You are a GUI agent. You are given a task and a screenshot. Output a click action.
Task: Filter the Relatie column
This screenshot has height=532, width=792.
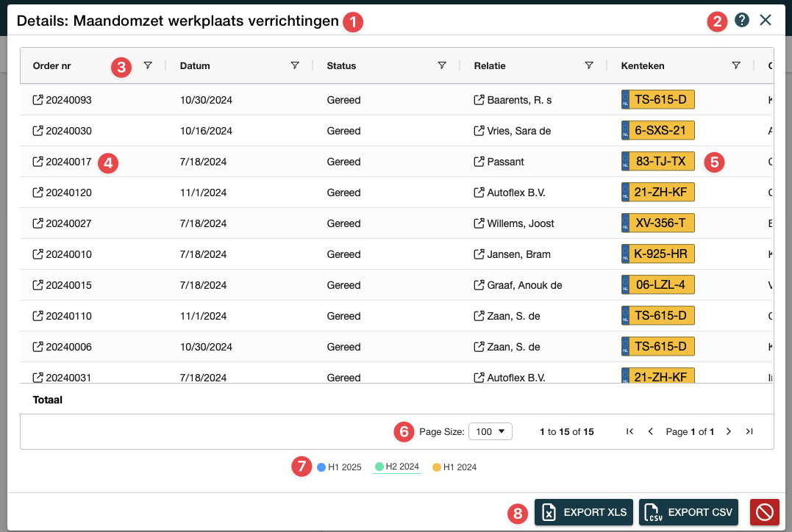click(x=589, y=65)
